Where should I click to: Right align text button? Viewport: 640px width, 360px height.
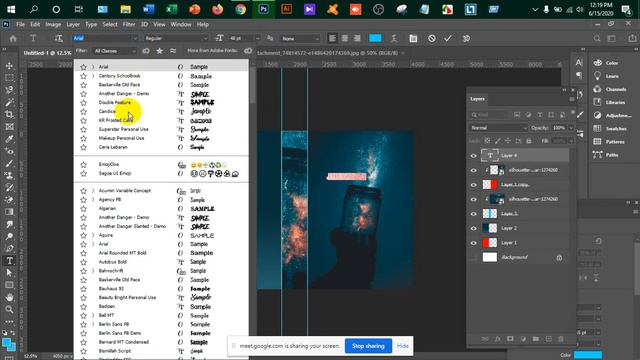pos(357,38)
